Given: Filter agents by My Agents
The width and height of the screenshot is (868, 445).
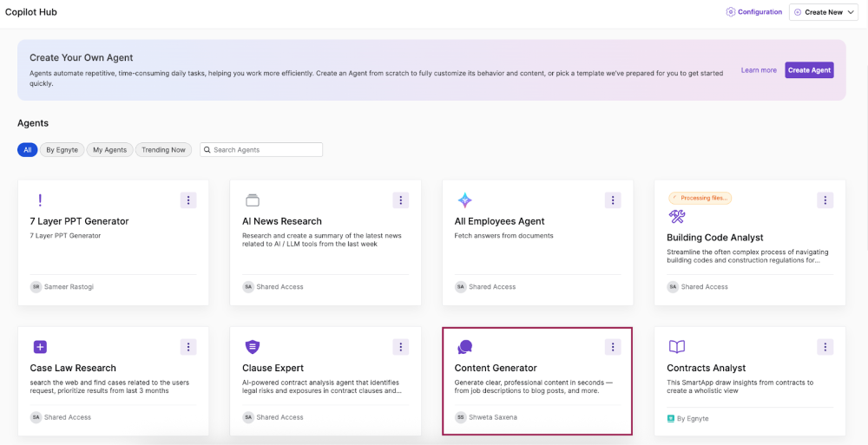Looking at the screenshot, I should 109,150.
